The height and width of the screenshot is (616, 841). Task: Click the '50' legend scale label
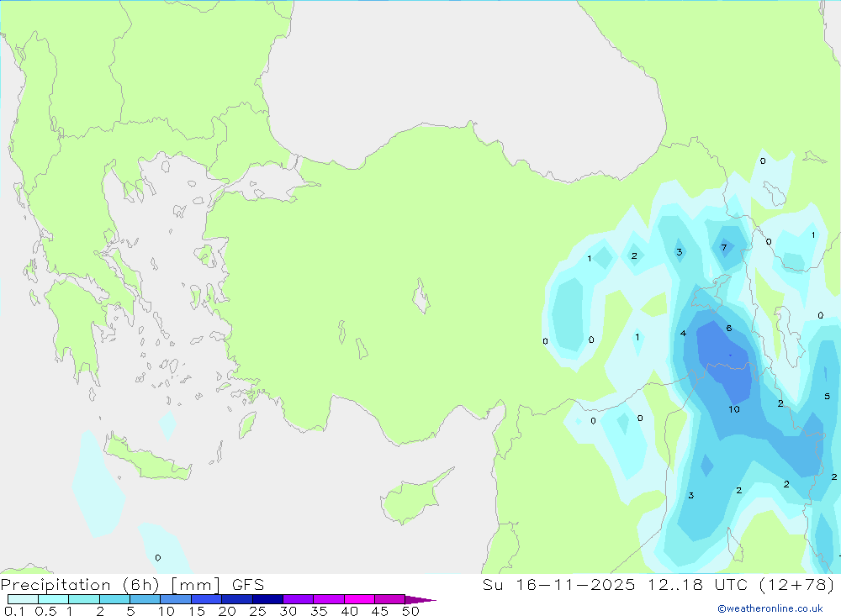click(x=410, y=611)
